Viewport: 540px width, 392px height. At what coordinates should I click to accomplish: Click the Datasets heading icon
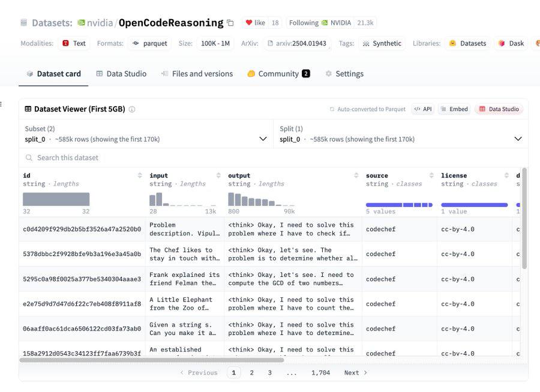(x=24, y=23)
